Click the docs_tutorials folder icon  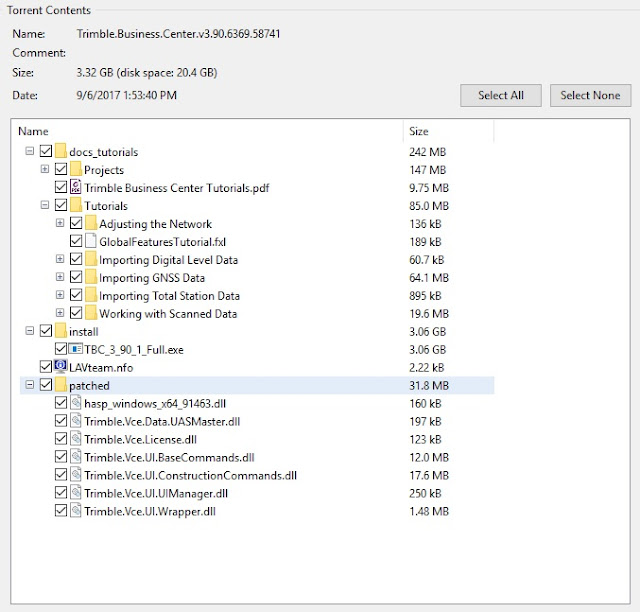click(x=61, y=151)
